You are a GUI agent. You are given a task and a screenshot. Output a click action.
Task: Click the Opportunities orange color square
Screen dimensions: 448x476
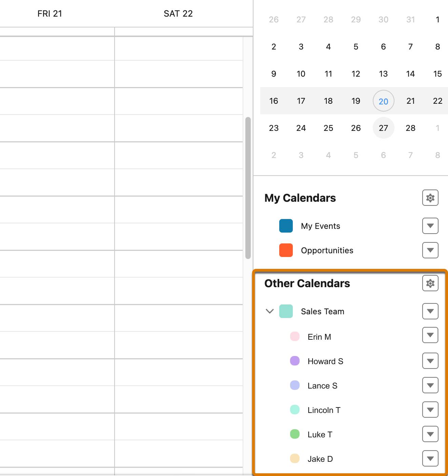[x=286, y=250]
